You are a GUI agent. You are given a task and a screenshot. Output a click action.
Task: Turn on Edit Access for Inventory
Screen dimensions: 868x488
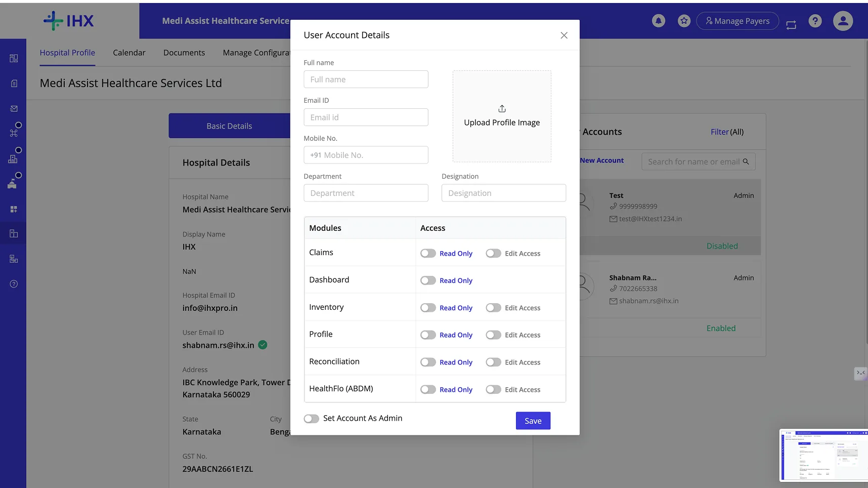pos(493,308)
